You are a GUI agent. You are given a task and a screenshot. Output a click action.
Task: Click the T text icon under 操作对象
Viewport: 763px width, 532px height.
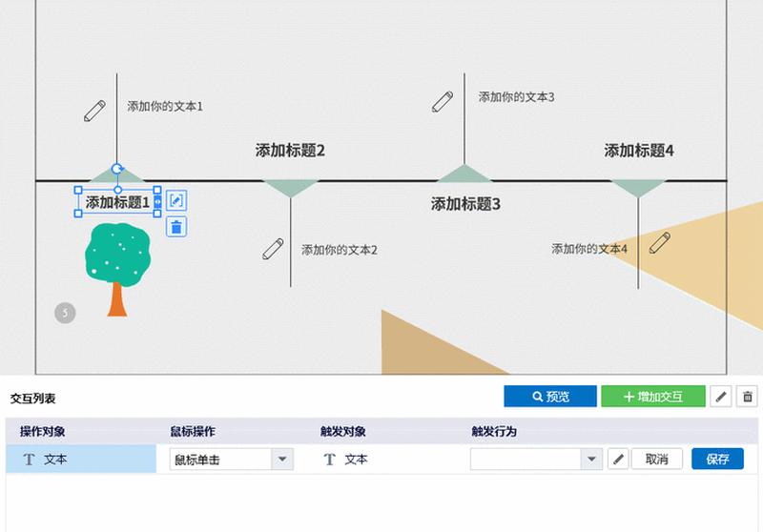29,459
